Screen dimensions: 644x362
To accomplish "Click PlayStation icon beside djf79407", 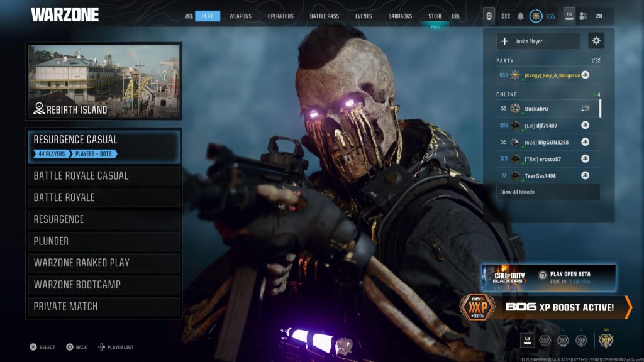I will 586,125.
